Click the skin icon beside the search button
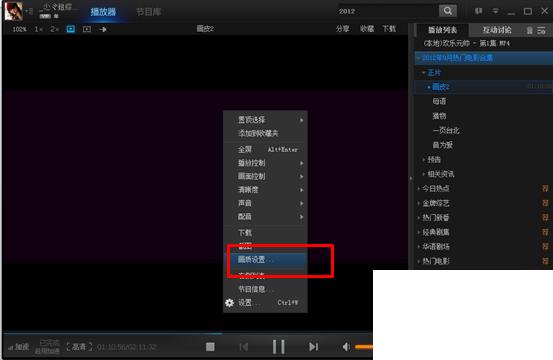This screenshot has height=360, width=553. (x=478, y=11)
